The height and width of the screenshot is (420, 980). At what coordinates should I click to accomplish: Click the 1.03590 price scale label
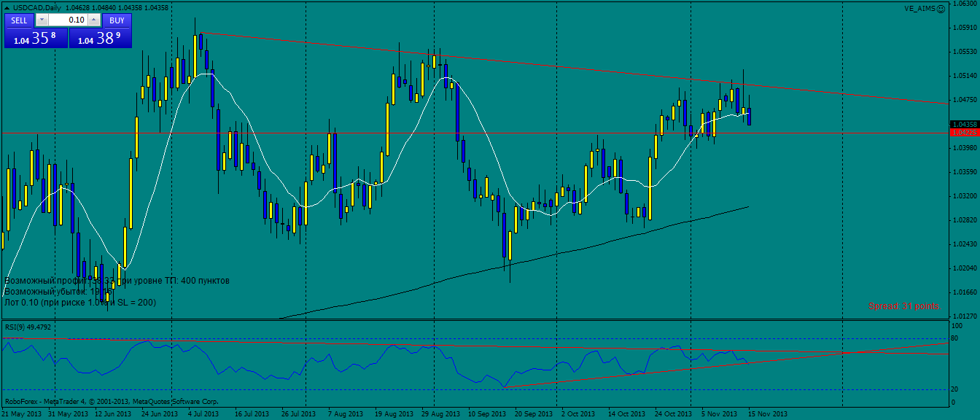pyautogui.click(x=964, y=172)
